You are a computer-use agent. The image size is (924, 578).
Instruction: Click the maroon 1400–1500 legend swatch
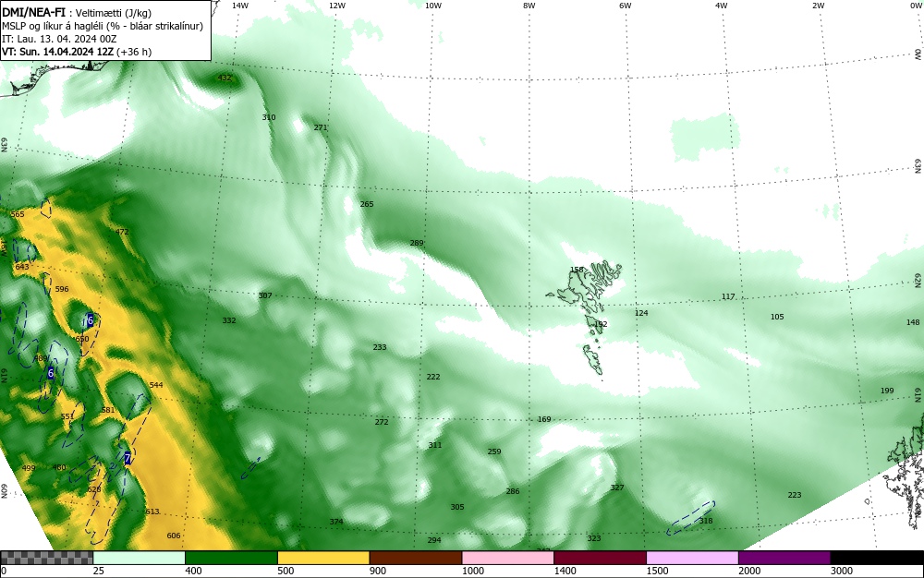[x=600, y=558]
